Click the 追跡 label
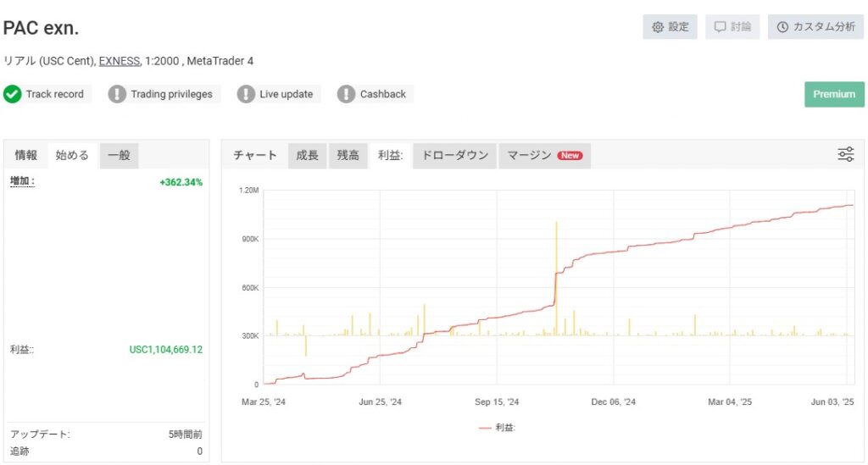 click(19, 451)
